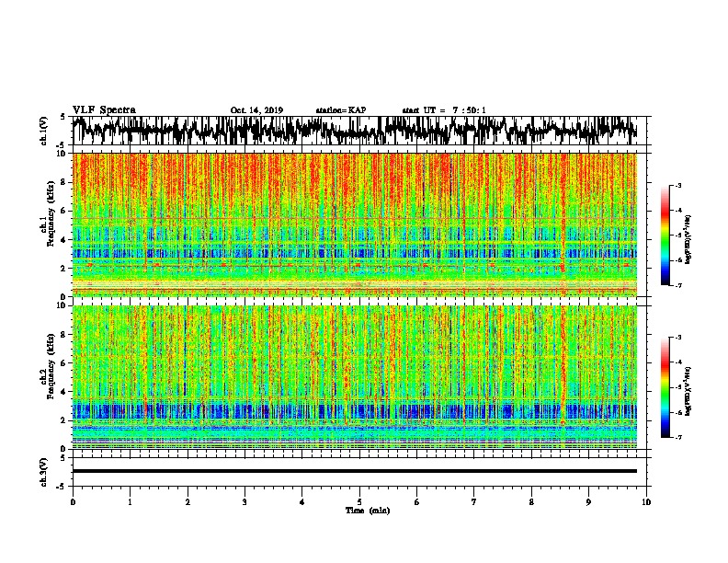Click tick label "7" on the Time axis
Viewport: 728px width, 563px height.
pos(474,502)
